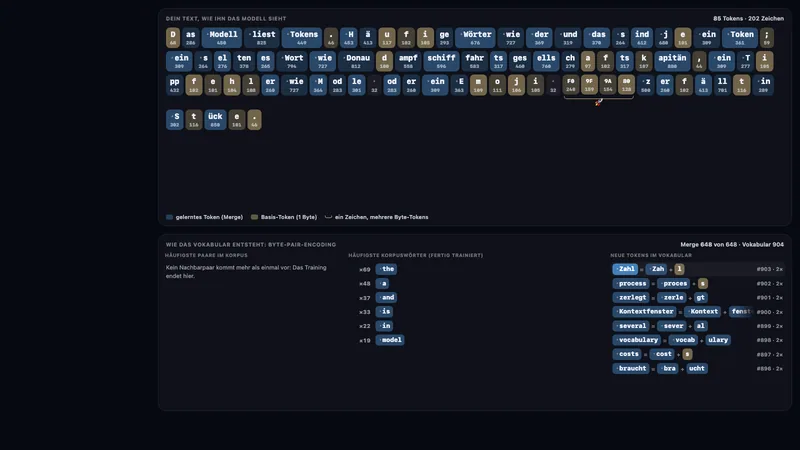
Task: Click the '#903 · 2x' merge rank label
Action: point(770,269)
